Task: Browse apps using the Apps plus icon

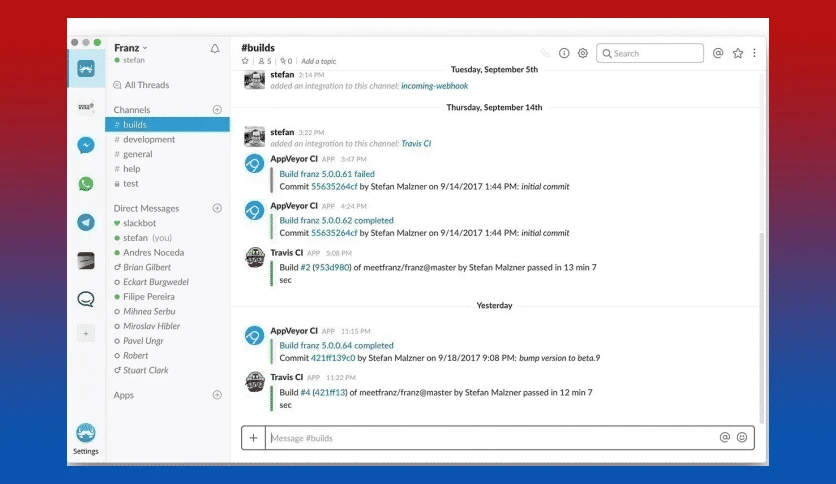Action: point(217,395)
